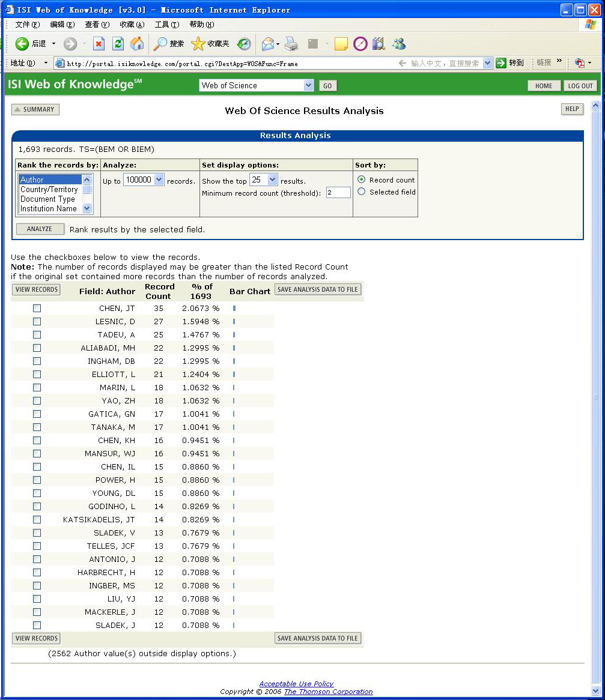Open the Search magnifier toolbar icon

pyautogui.click(x=160, y=44)
